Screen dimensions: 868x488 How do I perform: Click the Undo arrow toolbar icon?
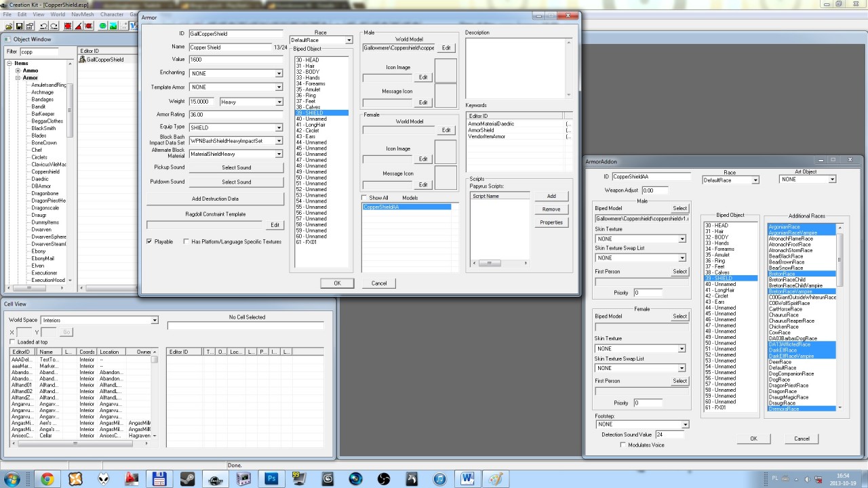[x=43, y=26]
